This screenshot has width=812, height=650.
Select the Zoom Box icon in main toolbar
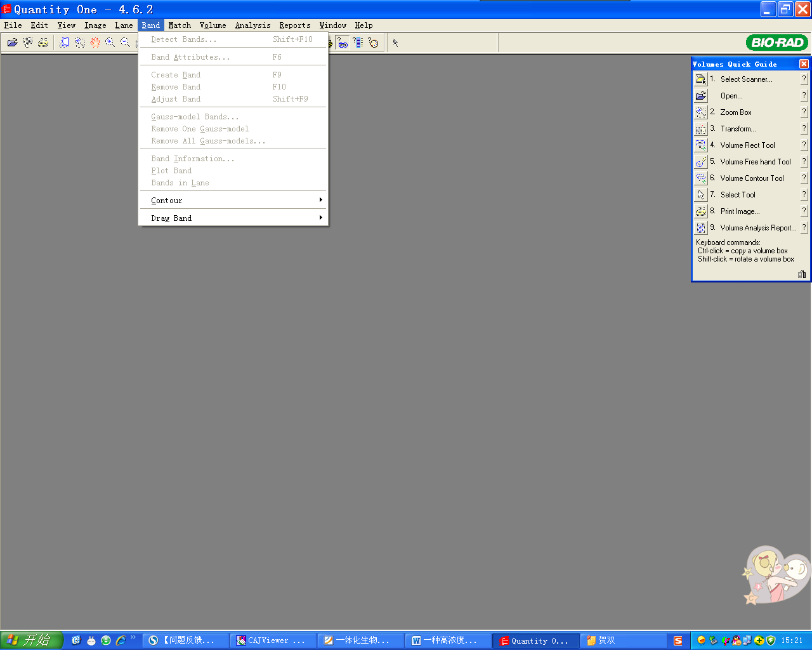80,43
